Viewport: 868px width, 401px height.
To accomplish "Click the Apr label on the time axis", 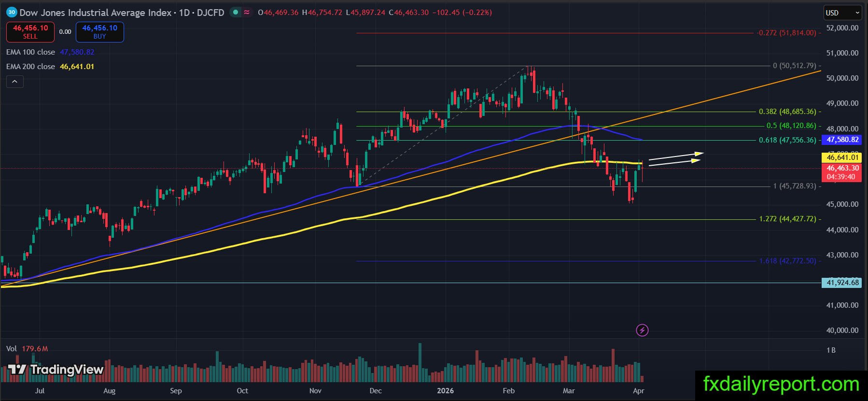I will pos(638,390).
